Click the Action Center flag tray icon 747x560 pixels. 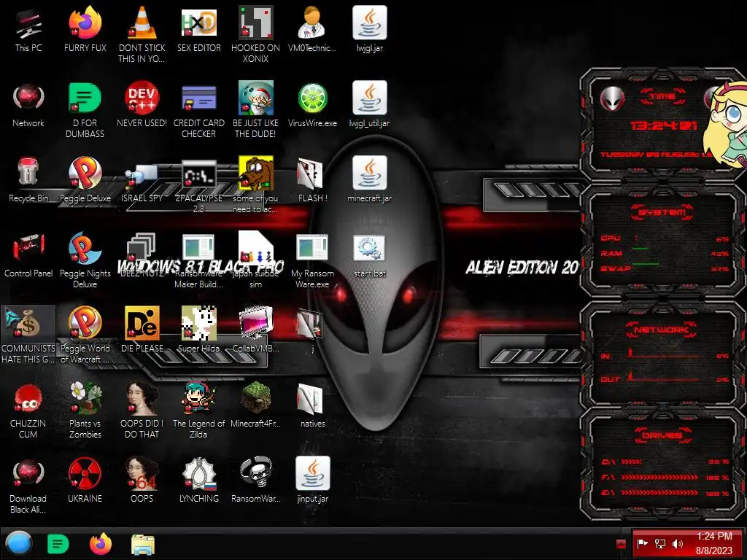(x=642, y=544)
